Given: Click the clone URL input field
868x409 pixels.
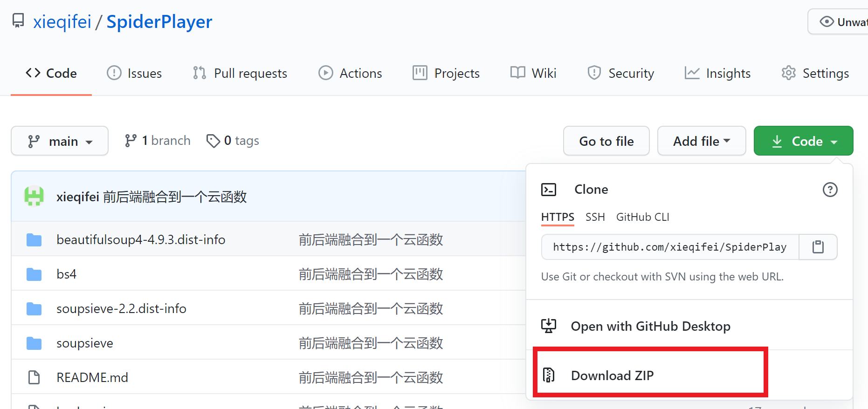Looking at the screenshot, I should point(670,247).
